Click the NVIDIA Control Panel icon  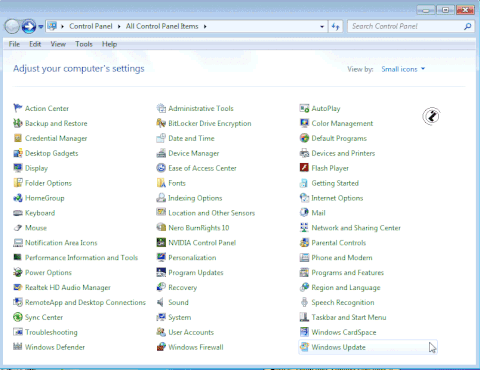pos(161,242)
